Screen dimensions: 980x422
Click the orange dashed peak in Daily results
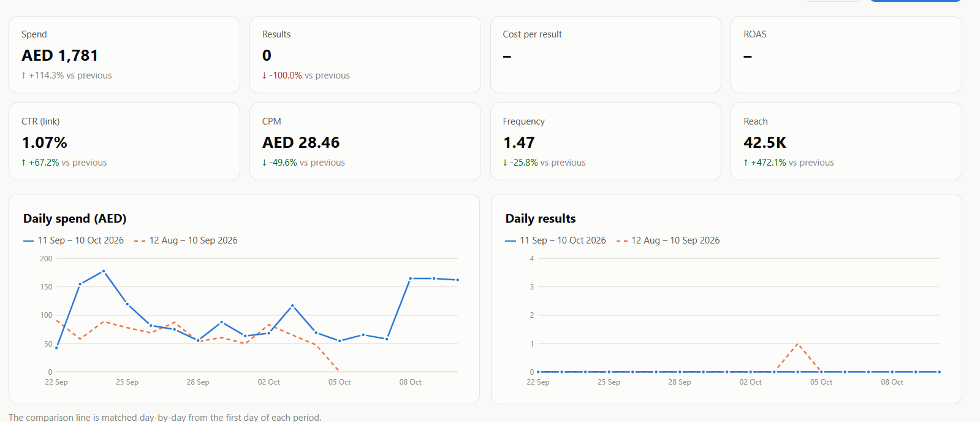point(797,343)
